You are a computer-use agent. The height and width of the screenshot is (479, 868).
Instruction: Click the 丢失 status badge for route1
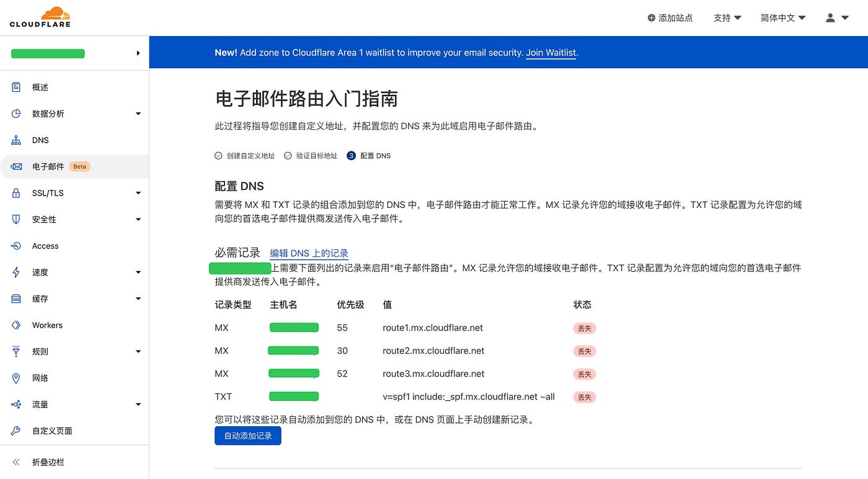[x=584, y=328]
